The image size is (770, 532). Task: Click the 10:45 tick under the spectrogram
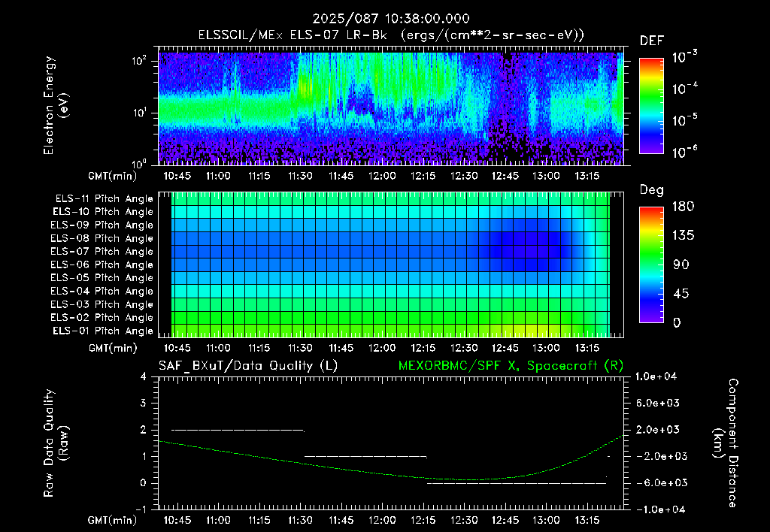click(x=177, y=176)
